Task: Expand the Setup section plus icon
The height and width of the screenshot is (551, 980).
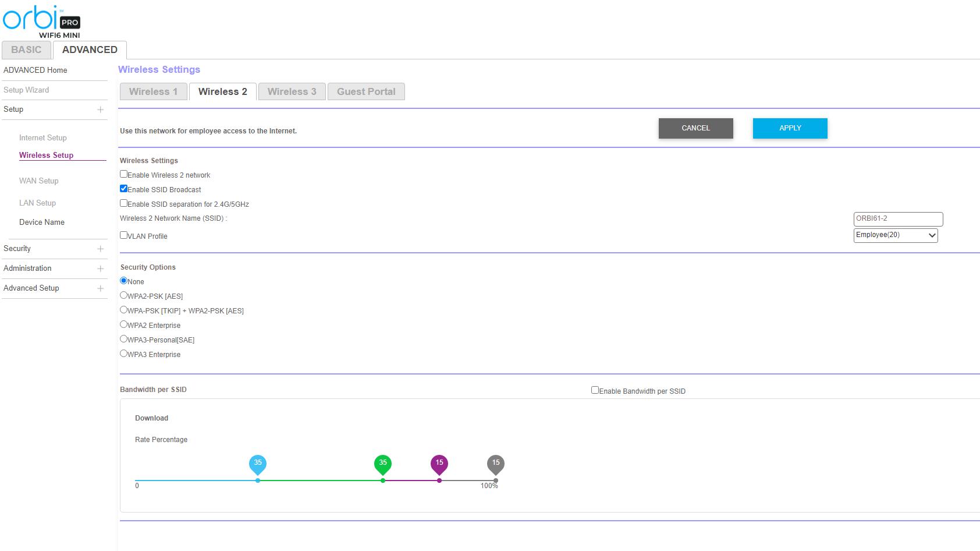Action: point(100,110)
